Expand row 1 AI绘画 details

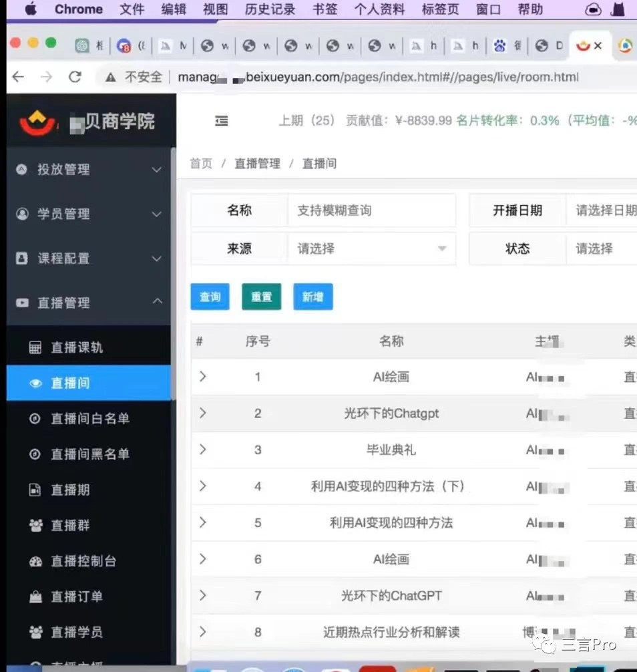[x=202, y=377]
